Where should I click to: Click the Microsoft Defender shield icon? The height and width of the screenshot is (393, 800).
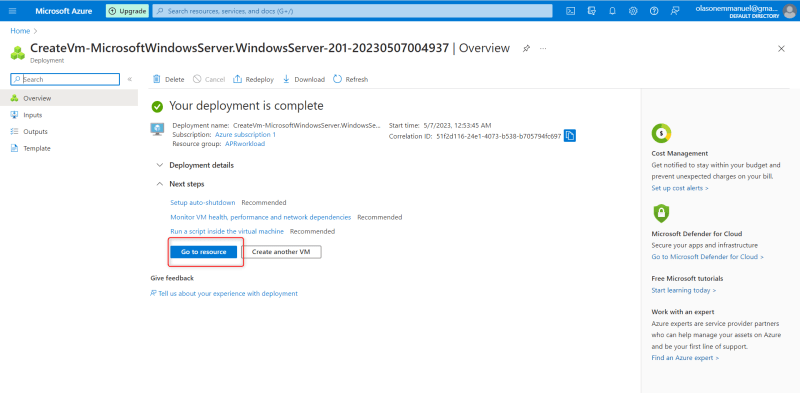661,213
